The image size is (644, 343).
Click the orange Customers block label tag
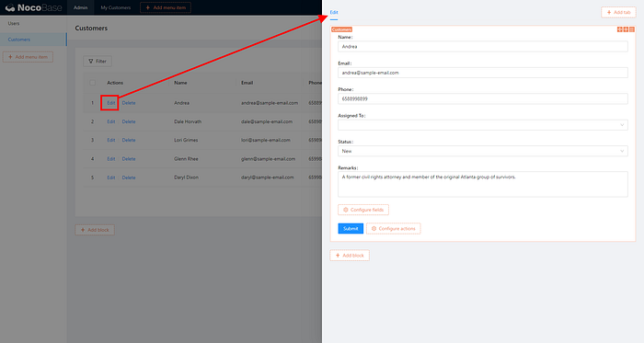[x=341, y=29]
